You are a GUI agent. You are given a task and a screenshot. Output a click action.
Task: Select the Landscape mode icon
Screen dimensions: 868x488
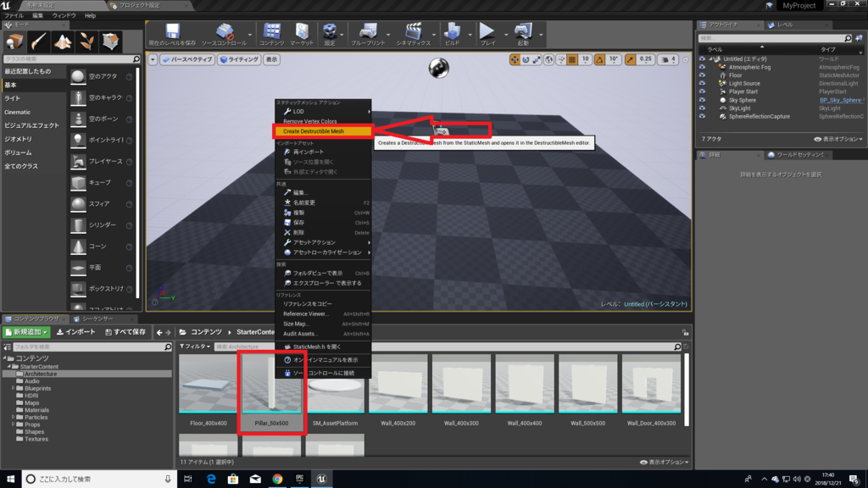tap(62, 42)
